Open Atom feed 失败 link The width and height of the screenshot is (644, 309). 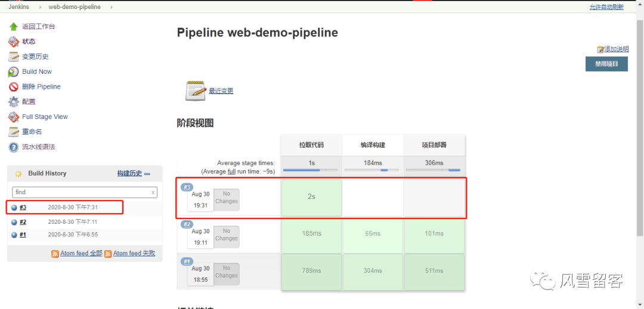coord(134,253)
